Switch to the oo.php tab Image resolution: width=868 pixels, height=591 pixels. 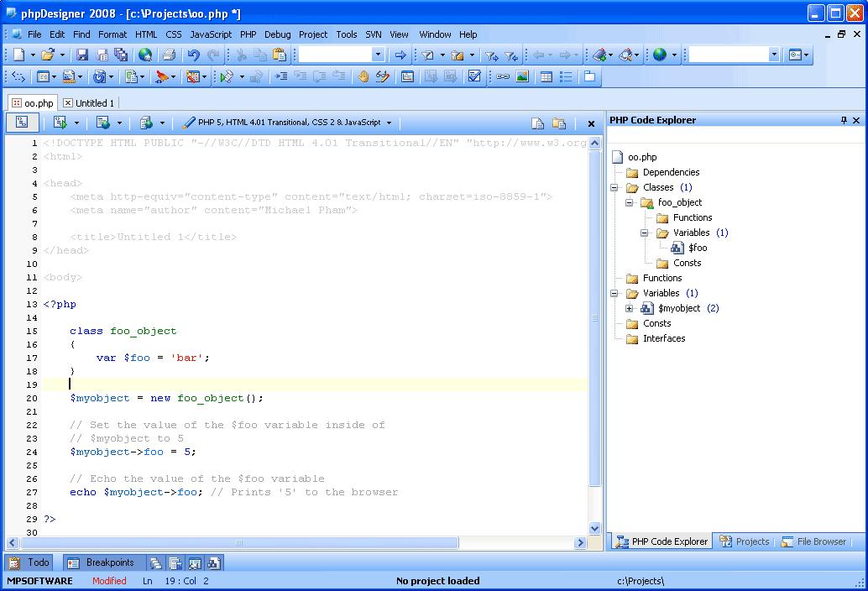(33, 103)
